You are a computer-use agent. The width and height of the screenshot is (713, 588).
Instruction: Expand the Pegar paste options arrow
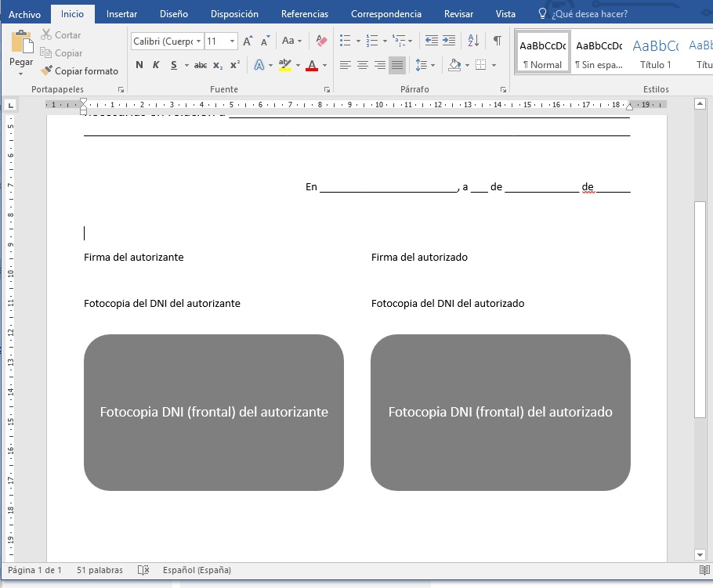click(x=21, y=74)
